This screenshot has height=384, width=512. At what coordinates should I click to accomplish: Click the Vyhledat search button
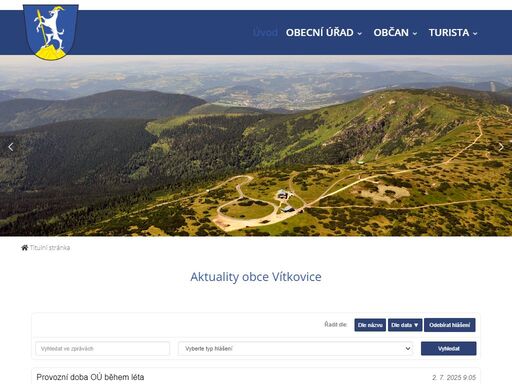pyautogui.click(x=448, y=349)
